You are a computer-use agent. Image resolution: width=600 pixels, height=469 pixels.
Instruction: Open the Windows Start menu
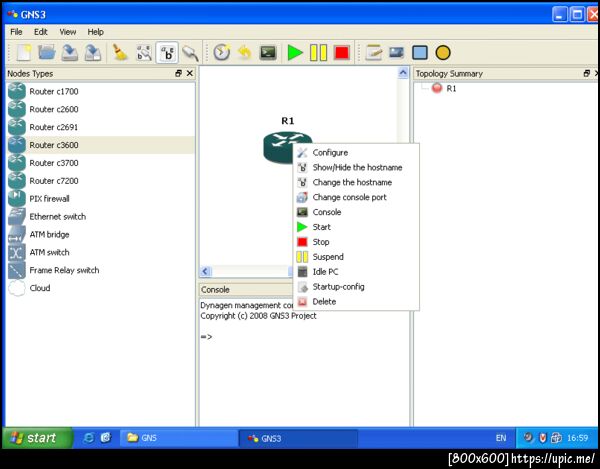(36, 438)
